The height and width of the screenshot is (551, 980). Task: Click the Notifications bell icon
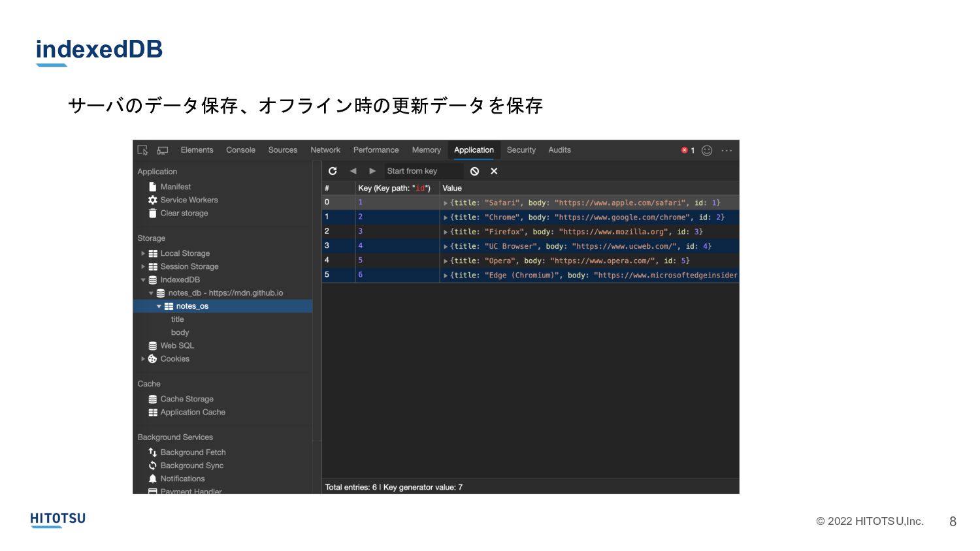point(152,479)
